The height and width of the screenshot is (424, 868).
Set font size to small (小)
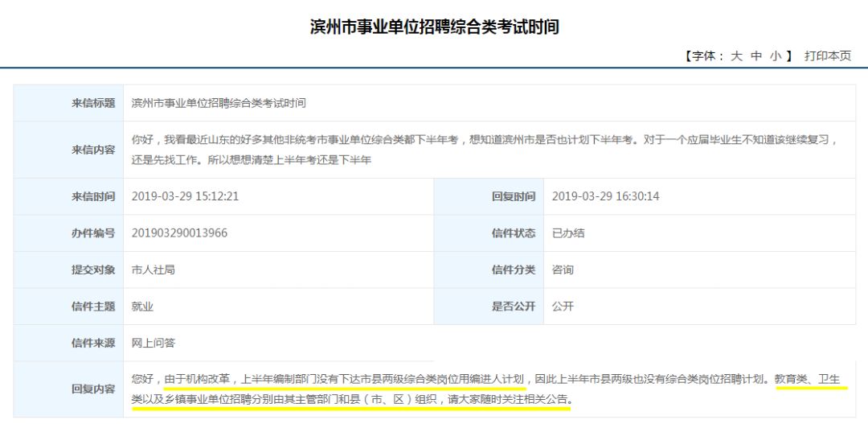pos(776,56)
